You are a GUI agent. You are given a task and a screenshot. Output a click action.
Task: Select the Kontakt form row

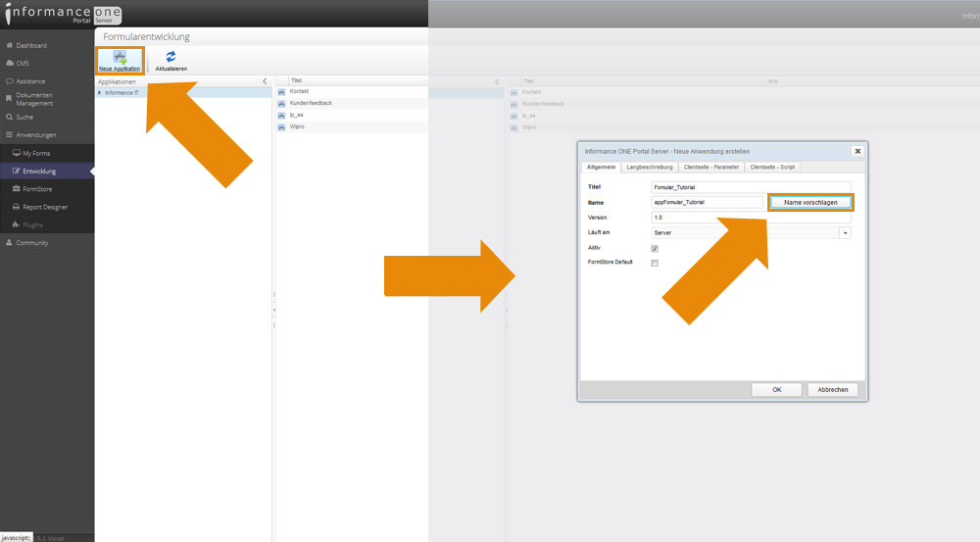tap(352, 91)
